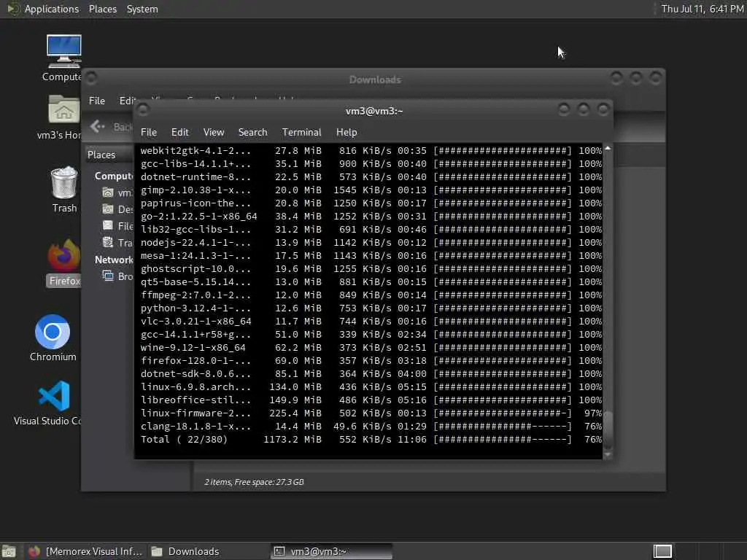Click Downloads window menu button at top-left
The height and width of the screenshot is (560, 747).
(x=91, y=78)
